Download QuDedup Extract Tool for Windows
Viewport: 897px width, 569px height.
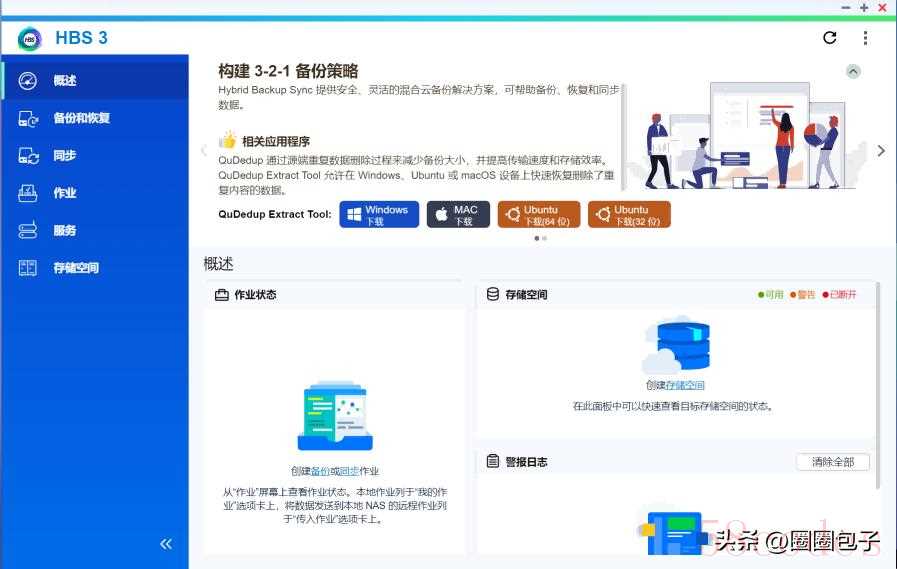coord(379,214)
